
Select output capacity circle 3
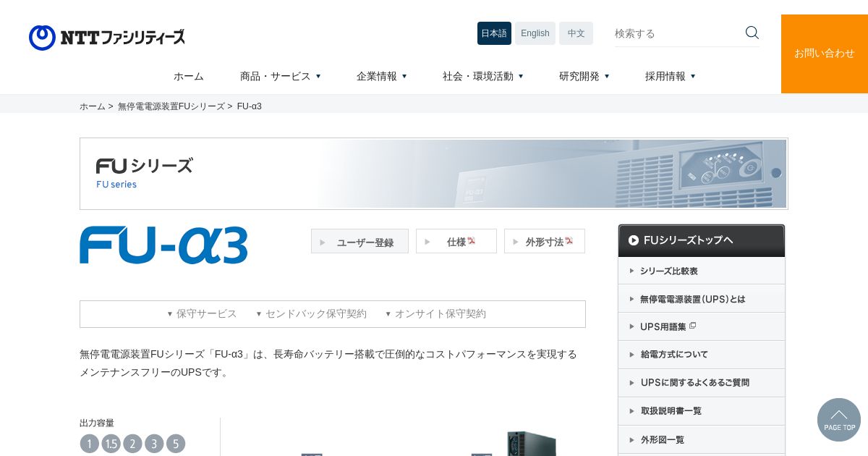click(154, 444)
